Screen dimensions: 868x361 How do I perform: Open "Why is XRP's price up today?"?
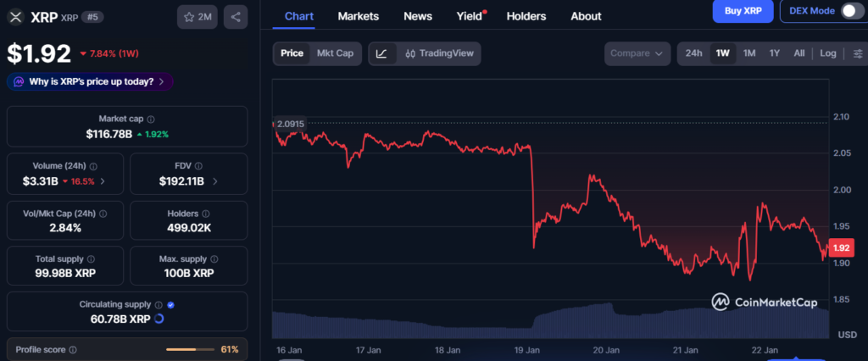pos(90,81)
